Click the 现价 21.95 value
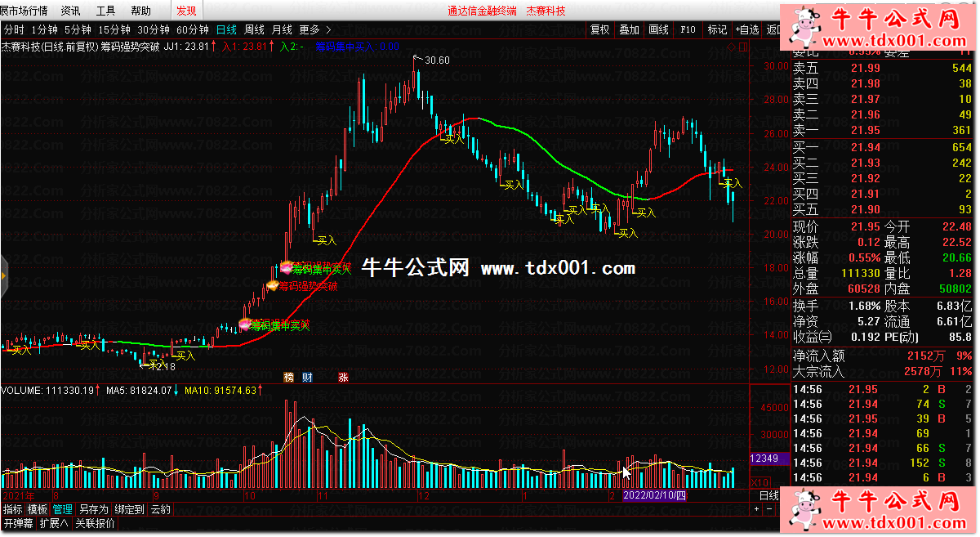Viewport: 980px width, 537px height. (x=866, y=226)
